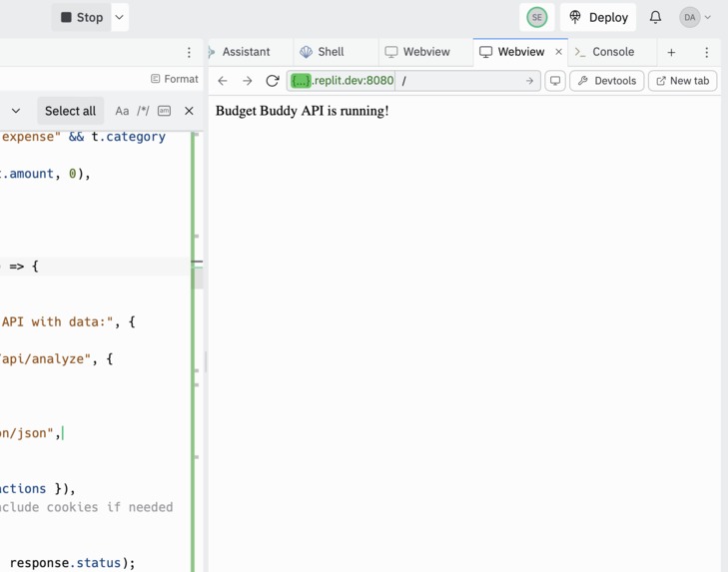
Task: Switch to the Console tab
Action: click(x=613, y=52)
